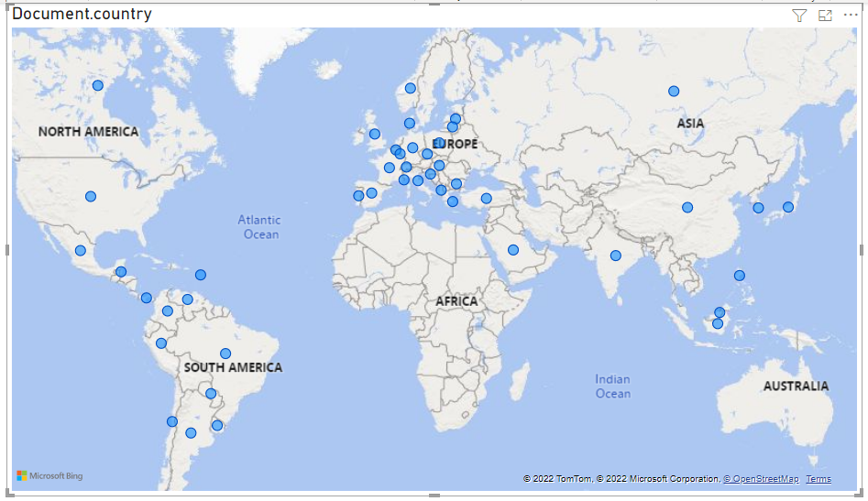Open the OpenStreetMap attribution link
868x501 pixels.
coord(761,479)
